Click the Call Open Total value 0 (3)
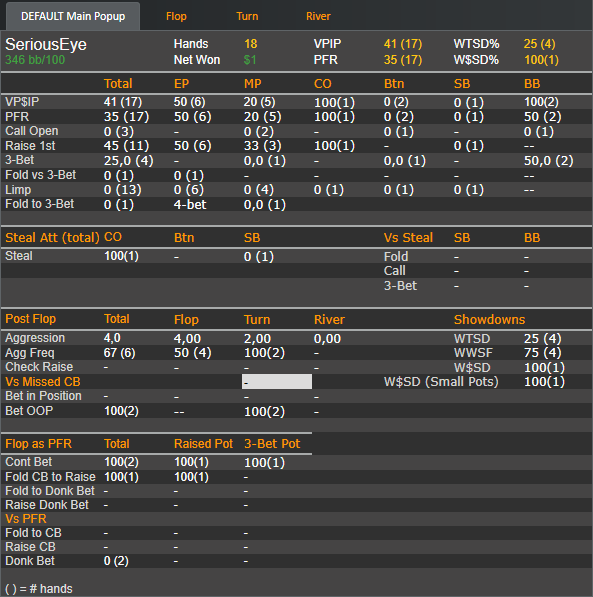 pos(119,132)
